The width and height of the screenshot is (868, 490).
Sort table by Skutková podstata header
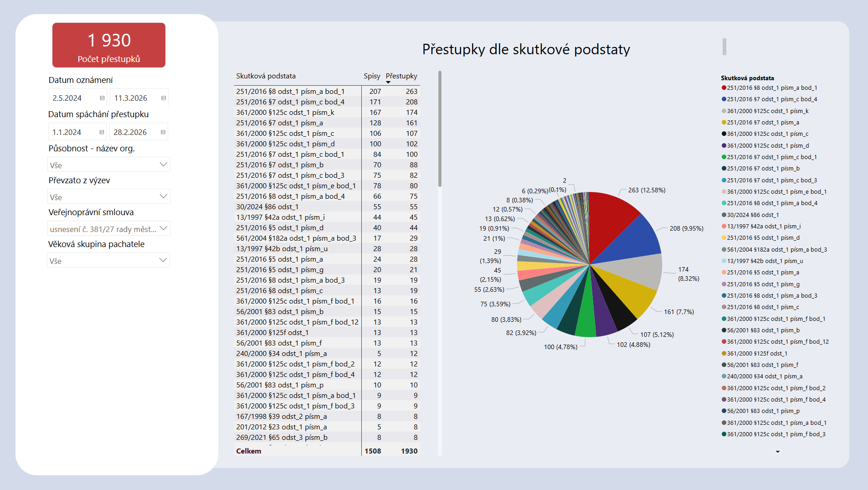point(266,76)
